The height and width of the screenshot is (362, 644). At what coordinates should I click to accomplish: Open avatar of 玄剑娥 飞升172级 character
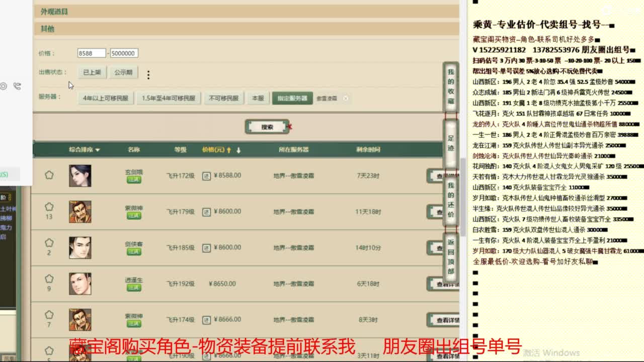pyautogui.click(x=80, y=176)
